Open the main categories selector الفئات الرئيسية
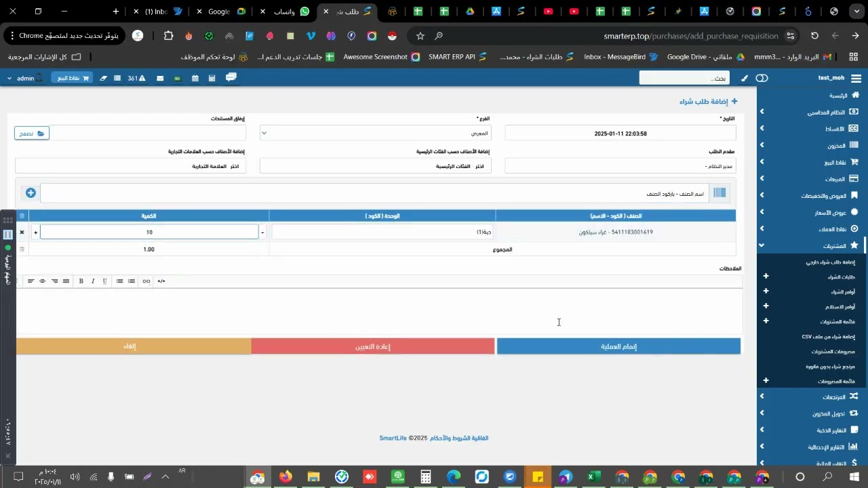 375,166
